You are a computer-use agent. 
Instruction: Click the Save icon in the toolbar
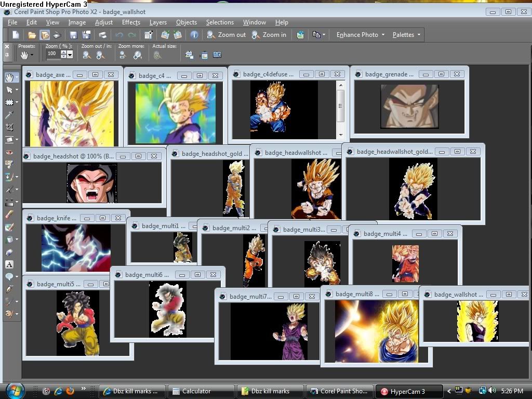[73, 35]
